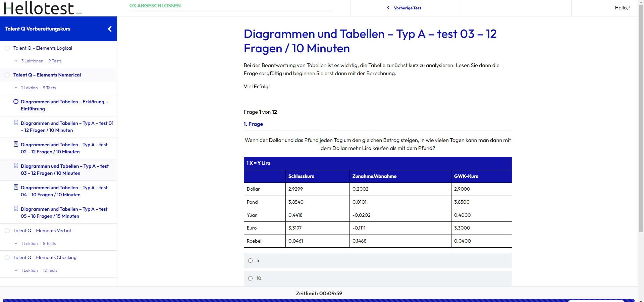Click the Roebel Zunahme value 0,1468
This screenshot has height=302, width=644.
point(359,241)
